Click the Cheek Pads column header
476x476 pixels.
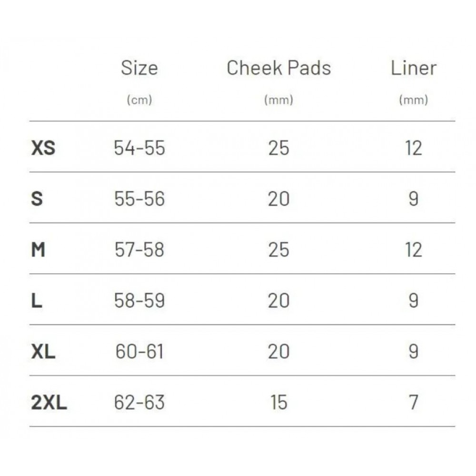click(x=278, y=68)
